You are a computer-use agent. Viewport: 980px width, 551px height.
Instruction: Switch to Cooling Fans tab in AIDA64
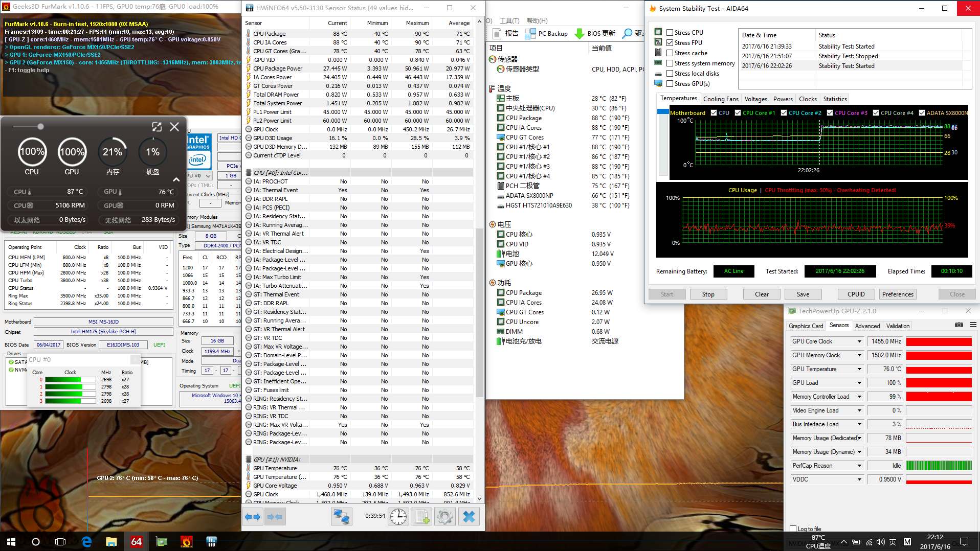click(x=721, y=99)
